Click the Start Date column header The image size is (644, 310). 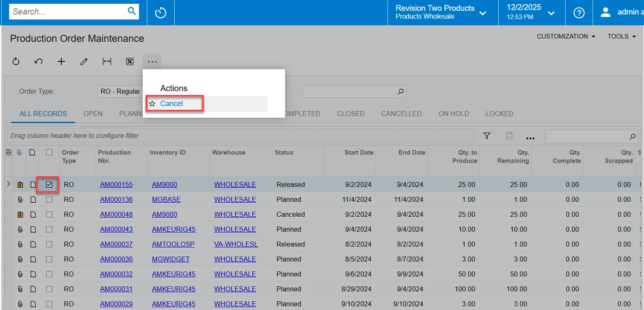[x=359, y=153]
